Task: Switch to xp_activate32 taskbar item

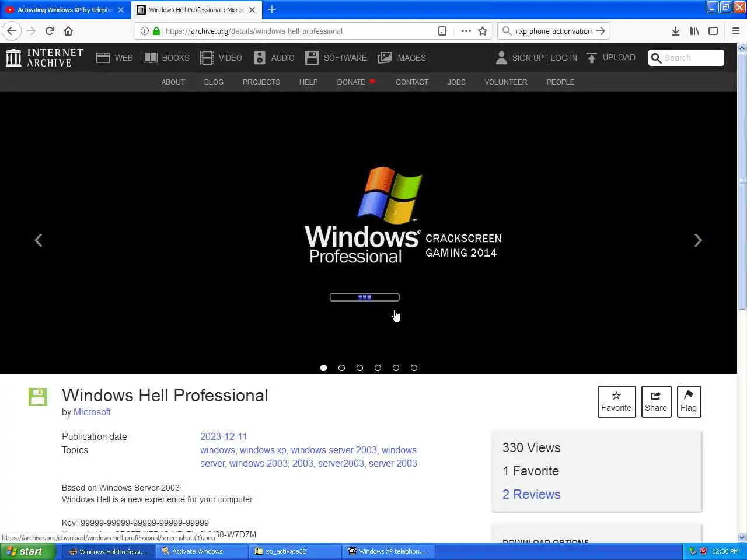Action: tap(295, 551)
